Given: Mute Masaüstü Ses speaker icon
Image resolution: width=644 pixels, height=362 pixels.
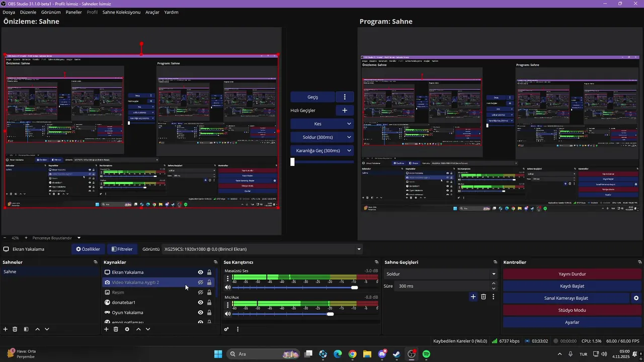Looking at the screenshot, I should [x=227, y=287].
